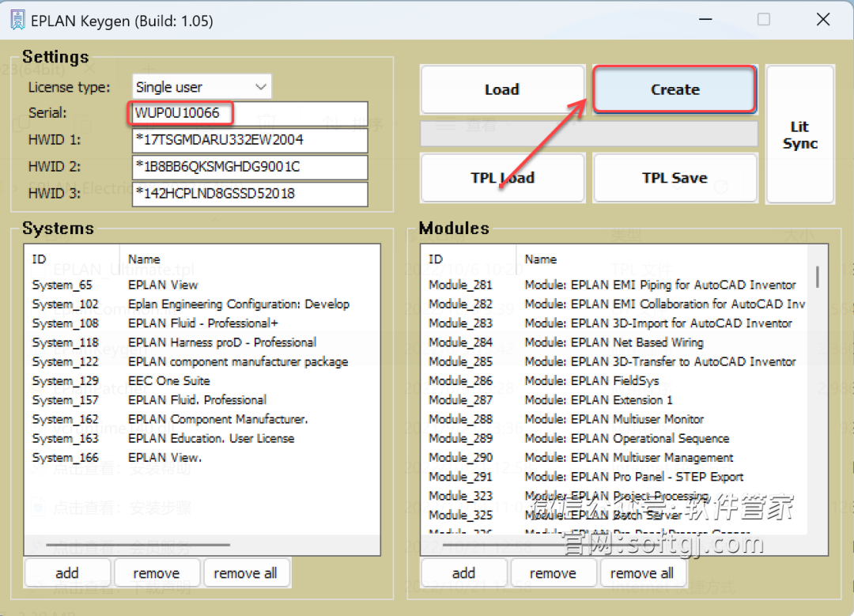854x616 pixels.
Task: Select System_162 EPLAN Component Manufacturer. row
Action: point(202,419)
